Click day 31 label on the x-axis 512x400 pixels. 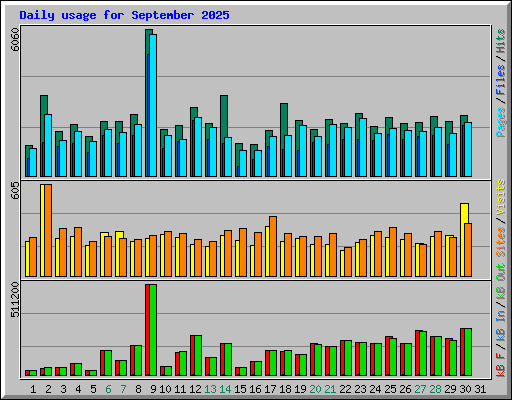[480, 389]
